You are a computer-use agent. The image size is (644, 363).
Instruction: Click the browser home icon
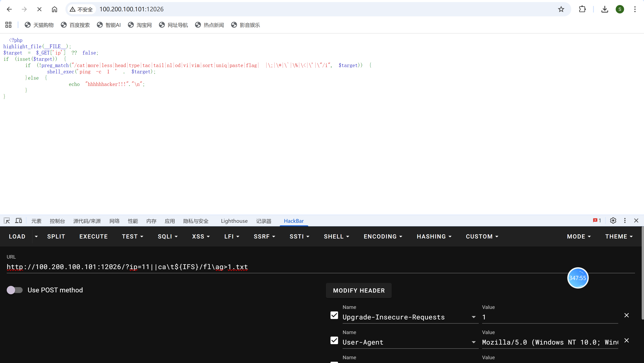coord(55,9)
